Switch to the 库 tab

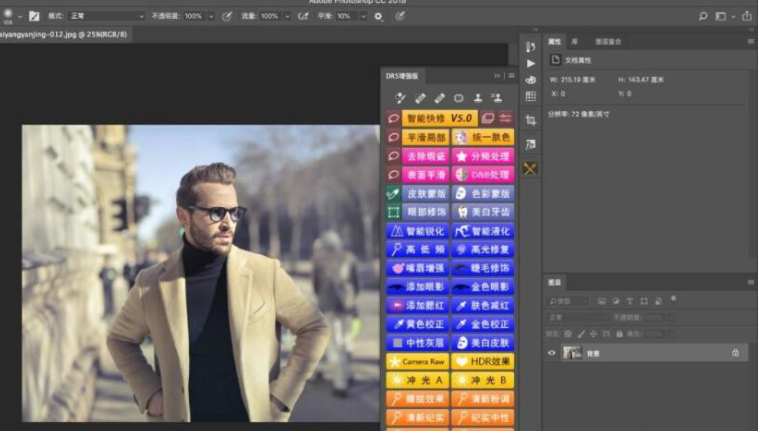coord(575,42)
